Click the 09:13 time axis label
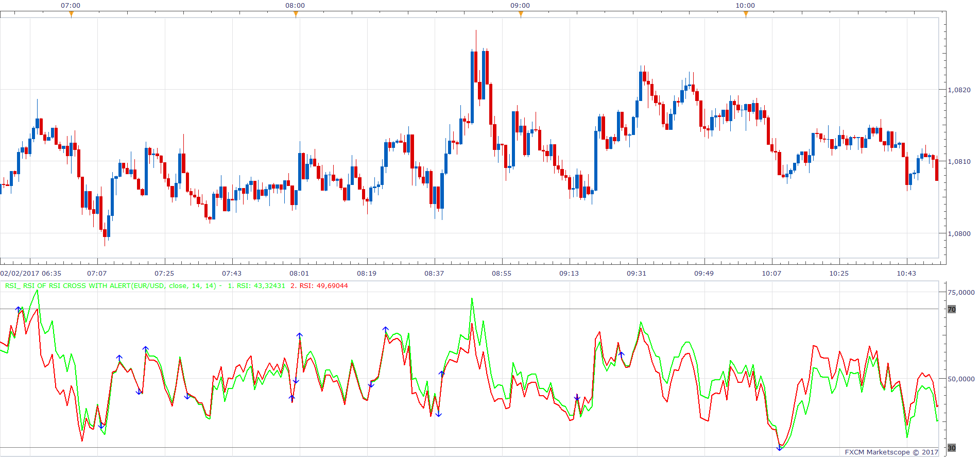980x457 pixels. (x=569, y=273)
